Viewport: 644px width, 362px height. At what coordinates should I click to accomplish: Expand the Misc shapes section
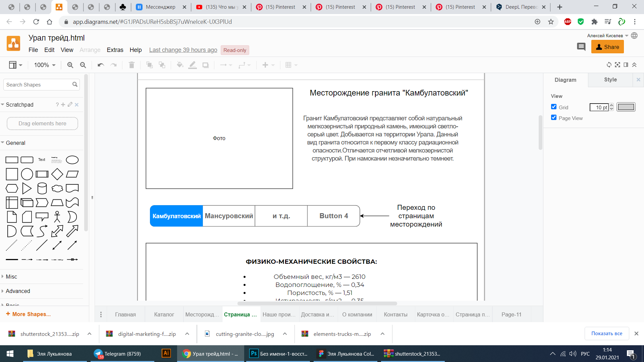pyautogui.click(x=11, y=277)
